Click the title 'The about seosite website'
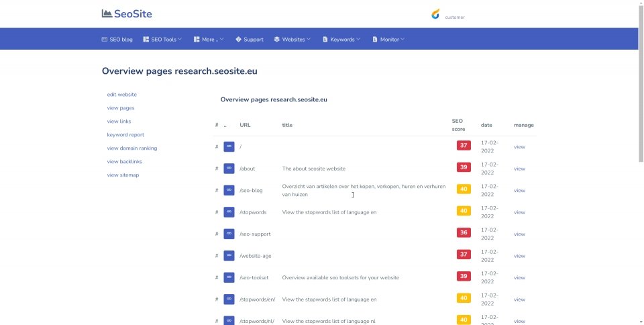 (x=314, y=169)
